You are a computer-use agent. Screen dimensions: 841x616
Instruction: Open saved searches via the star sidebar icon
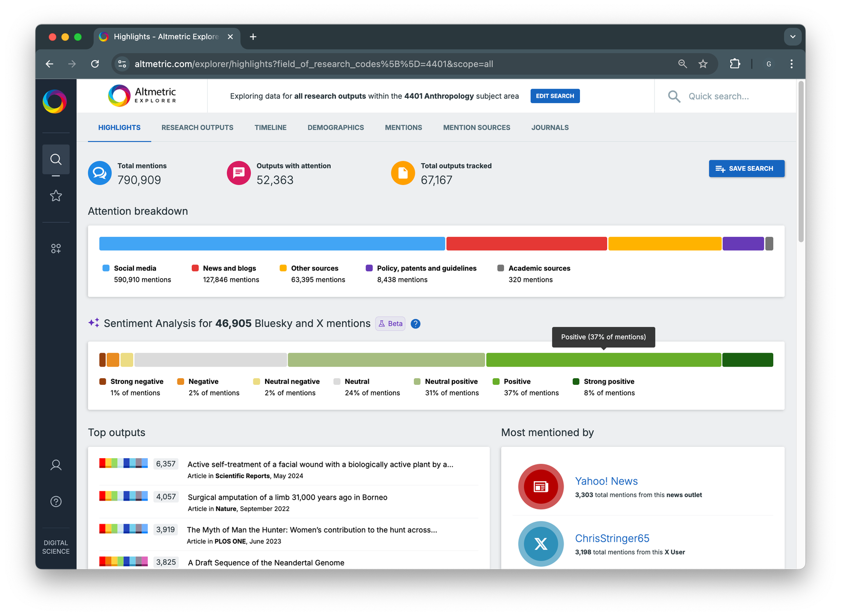[x=55, y=196]
